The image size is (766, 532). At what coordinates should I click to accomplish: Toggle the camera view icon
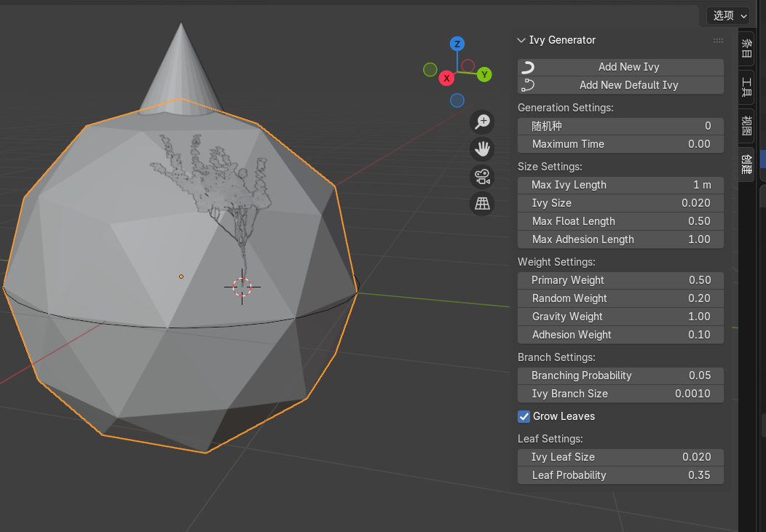[482, 176]
